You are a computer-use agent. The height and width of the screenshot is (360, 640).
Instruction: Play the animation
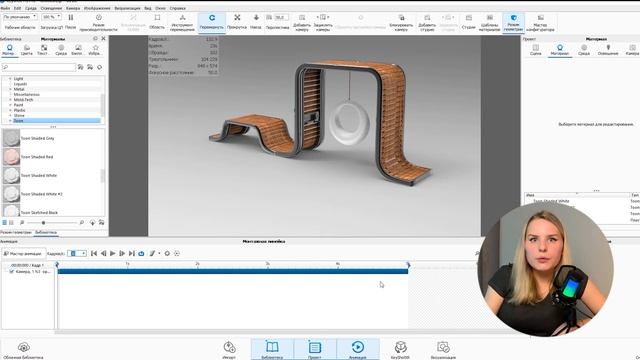tap(113, 253)
